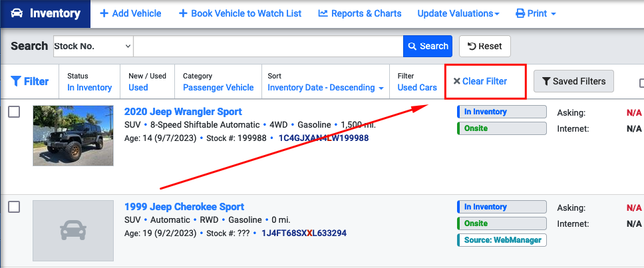This screenshot has width=644, height=268.
Task: Click the funnel Filter icon
Action: [x=15, y=81]
